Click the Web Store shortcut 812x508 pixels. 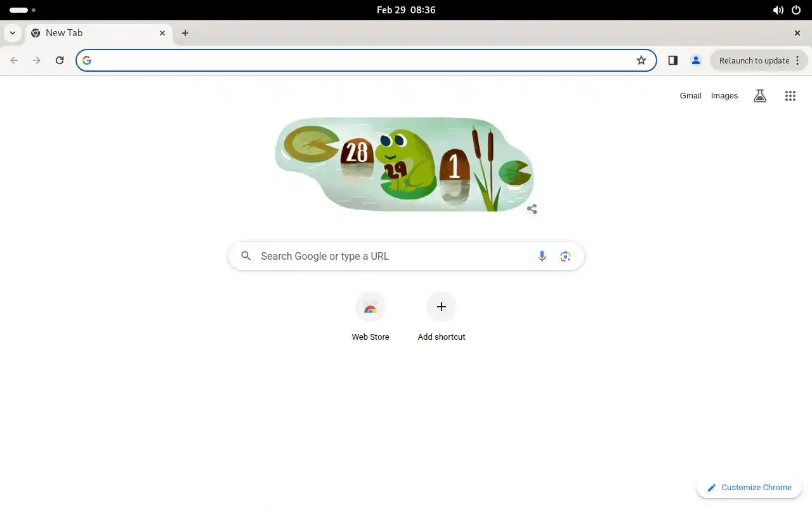(x=370, y=317)
